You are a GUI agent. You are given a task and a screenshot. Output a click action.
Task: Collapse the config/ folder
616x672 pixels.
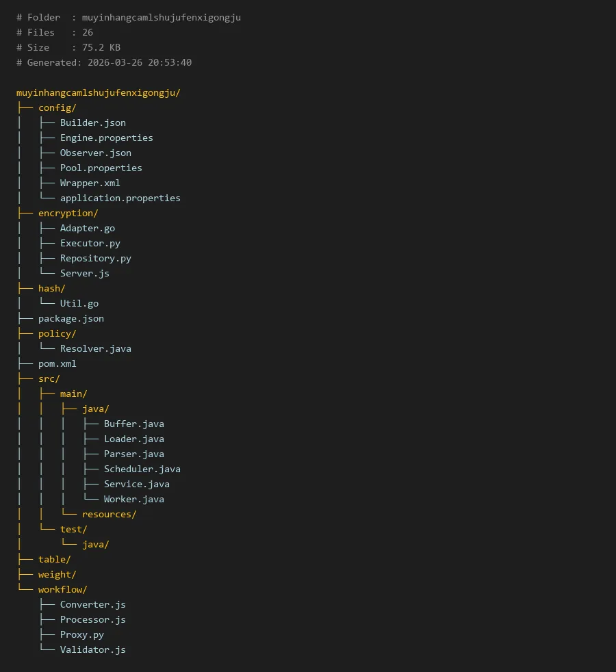57,107
